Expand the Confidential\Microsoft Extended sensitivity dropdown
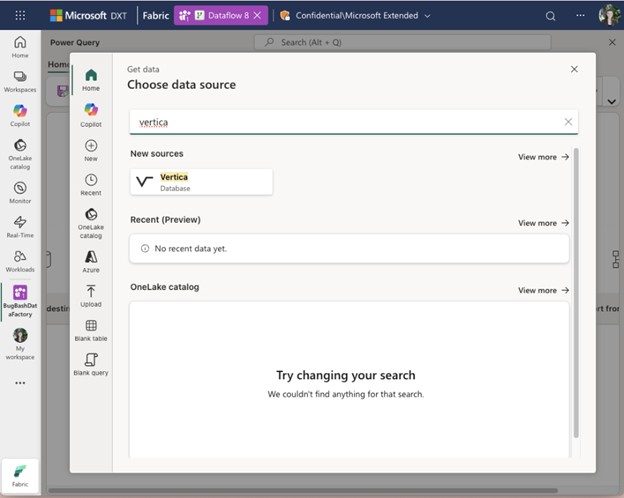The height and width of the screenshot is (498, 624). (x=355, y=16)
